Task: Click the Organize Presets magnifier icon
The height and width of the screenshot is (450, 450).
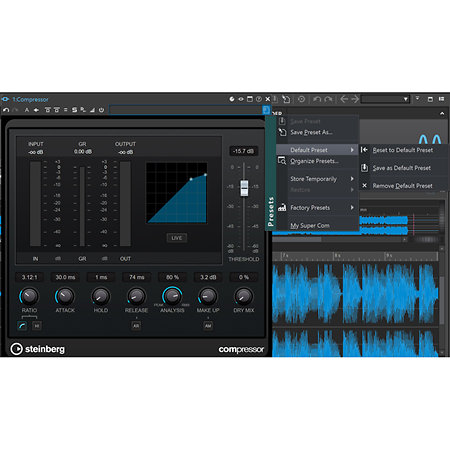Action: point(282,161)
